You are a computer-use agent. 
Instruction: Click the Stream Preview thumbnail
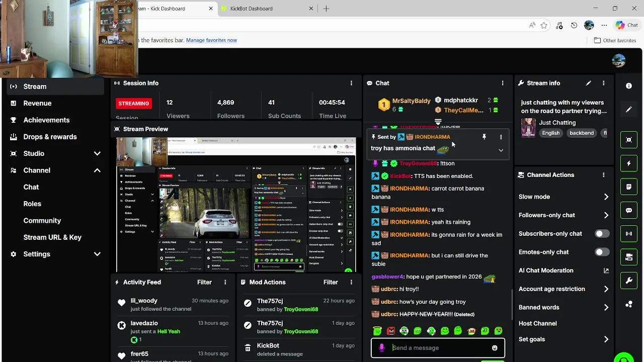point(236,205)
